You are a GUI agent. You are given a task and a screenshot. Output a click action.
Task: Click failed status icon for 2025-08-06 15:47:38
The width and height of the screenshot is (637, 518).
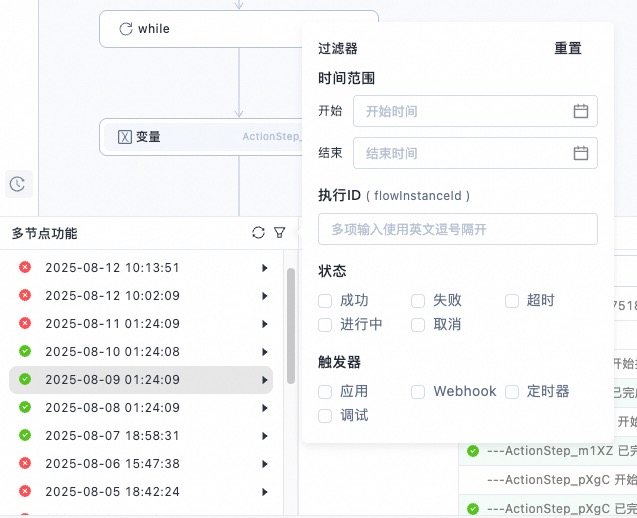pyautogui.click(x=25, y=463)
